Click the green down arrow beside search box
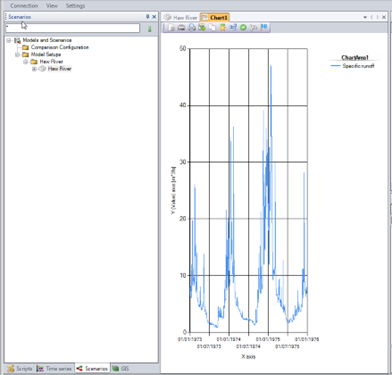The image size is (392, 375). pyautogui.click(x=150, y=29)
